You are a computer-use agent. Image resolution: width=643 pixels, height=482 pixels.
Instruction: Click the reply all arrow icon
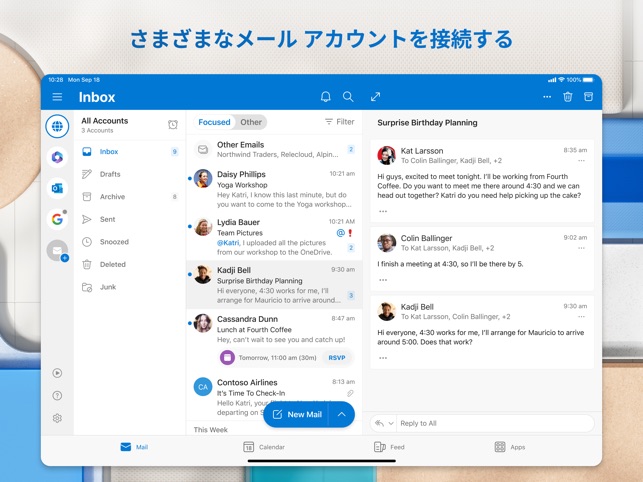click(379, 423)
